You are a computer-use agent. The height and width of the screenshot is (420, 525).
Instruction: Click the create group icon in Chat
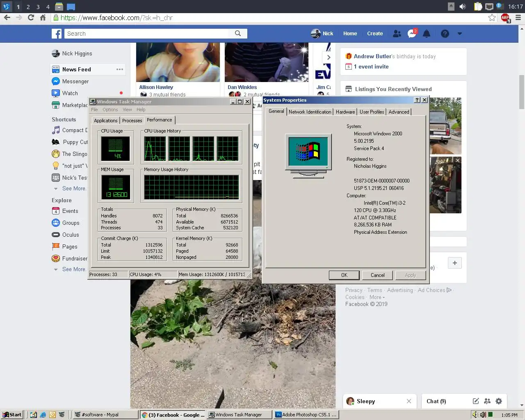[x=487, y=401]
